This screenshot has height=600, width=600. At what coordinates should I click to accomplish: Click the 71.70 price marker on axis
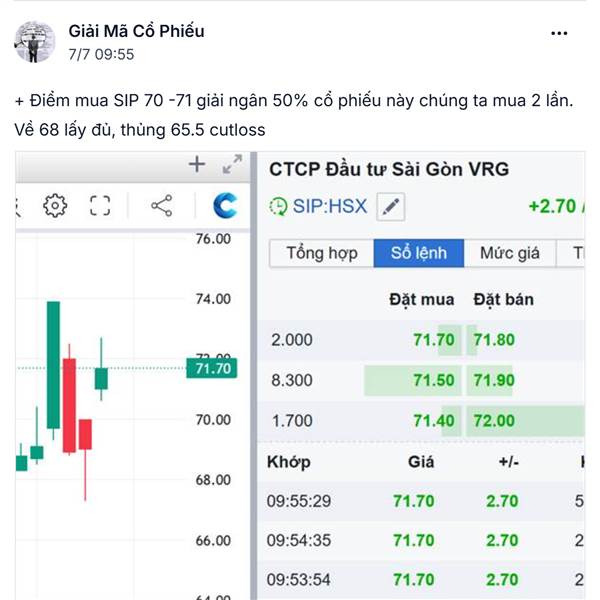212,368
